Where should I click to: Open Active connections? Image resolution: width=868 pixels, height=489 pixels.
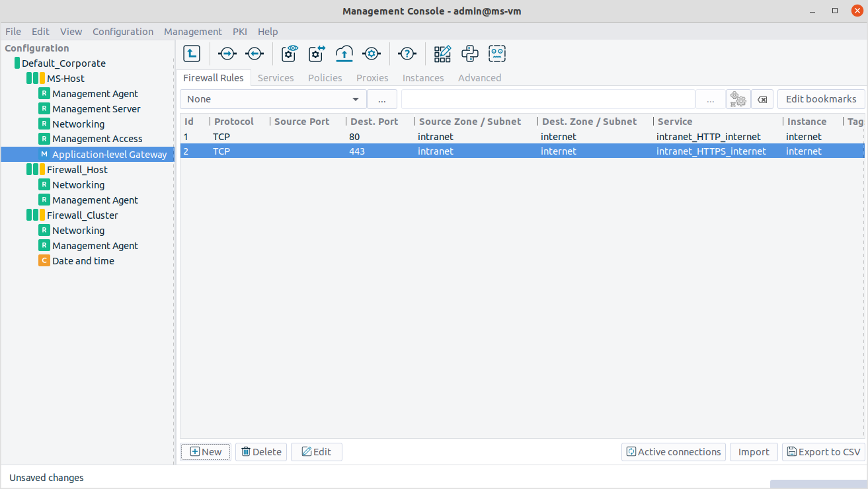pyautogui.click(x=674, y=452)
